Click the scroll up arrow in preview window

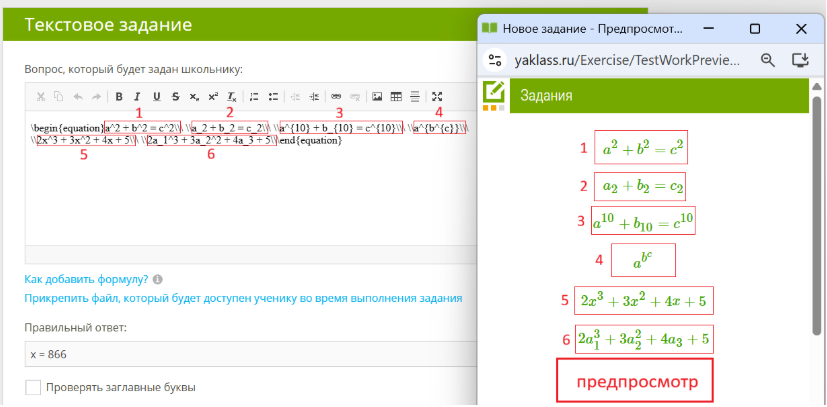(817, 86)
